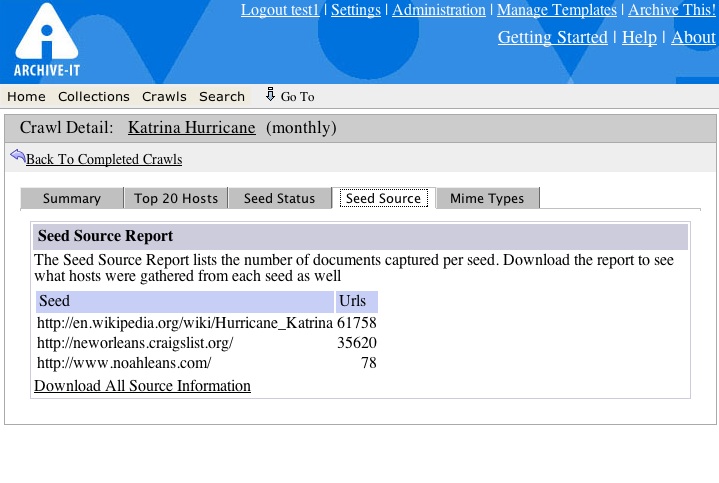The width and height of the screenshot is (719, 483).
Task: Open the Top 20 Hosts tab
Action: pyautogui.click(x=176, y=198)
